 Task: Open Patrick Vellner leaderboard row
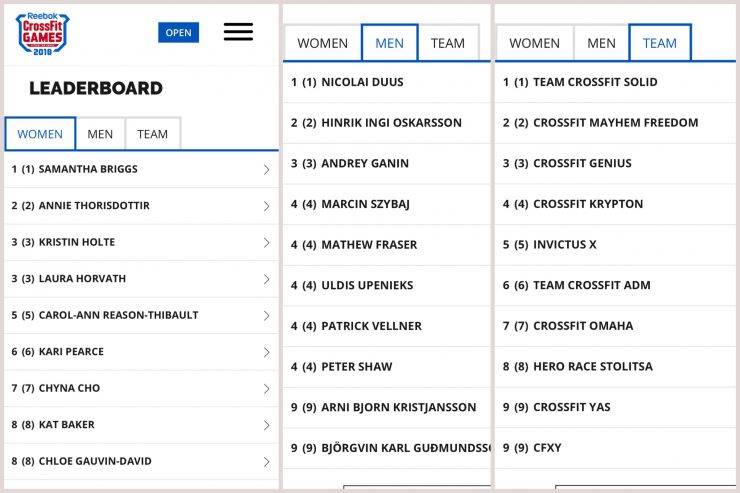coord(387,326)
